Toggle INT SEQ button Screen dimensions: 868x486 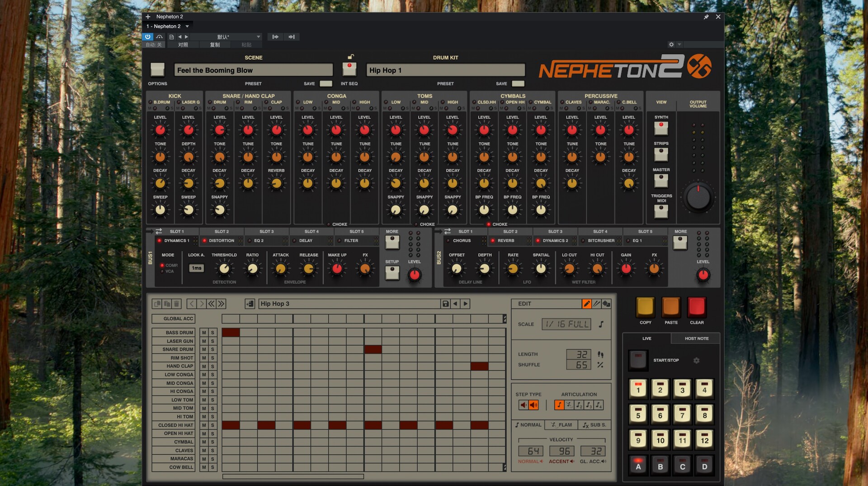pyautogui.click(x=349, y=69)
